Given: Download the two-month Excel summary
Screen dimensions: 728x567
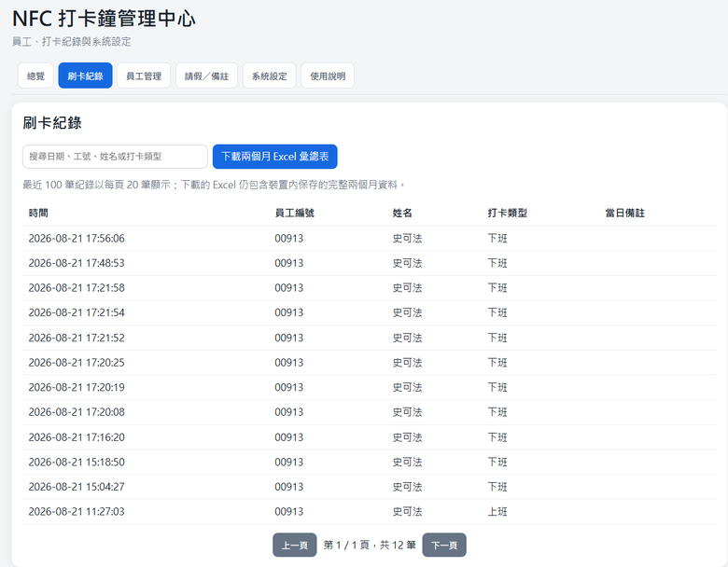Looking at the screenshot, I should [274, 157].
